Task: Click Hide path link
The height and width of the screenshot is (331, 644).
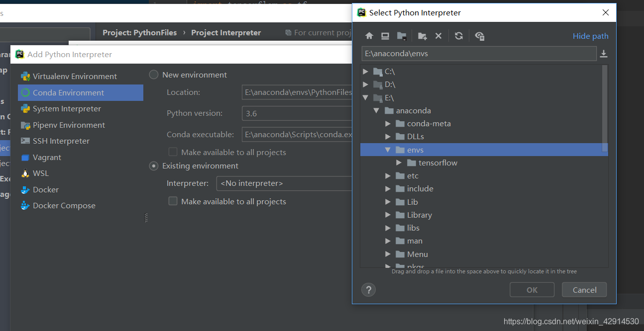Action: (590, 36)
